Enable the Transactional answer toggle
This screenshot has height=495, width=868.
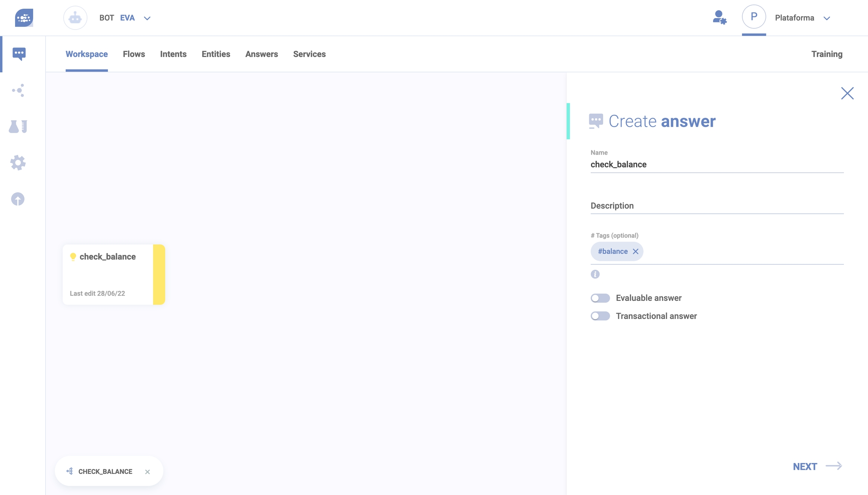click(x=600, y=316)
